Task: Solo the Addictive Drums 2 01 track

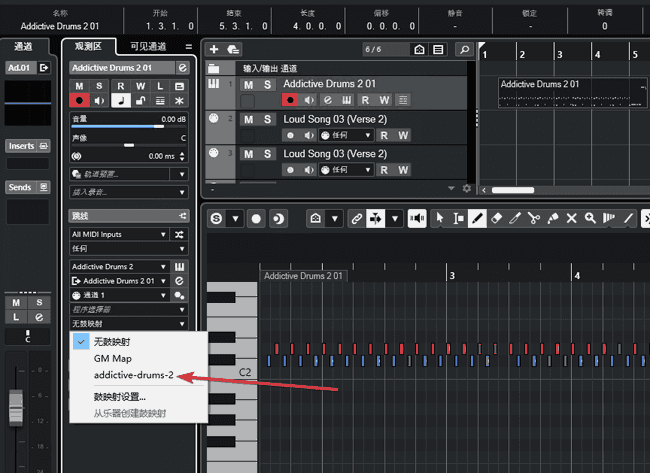Action: pyautogui.click(x=267, y=85)
